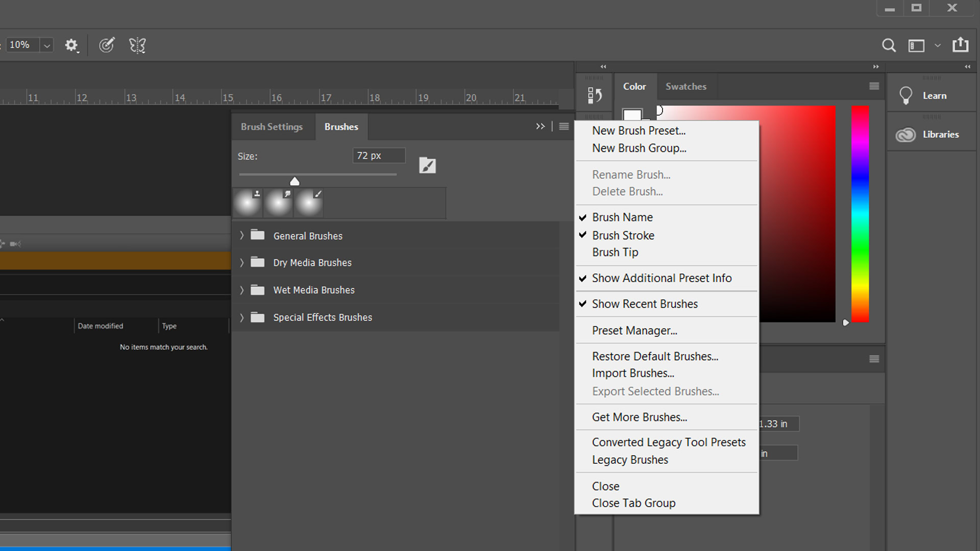This screenshot has height=551, width=980.
Task: Uncheck Show Recent Brushes menu item
Action: [644, 304]
